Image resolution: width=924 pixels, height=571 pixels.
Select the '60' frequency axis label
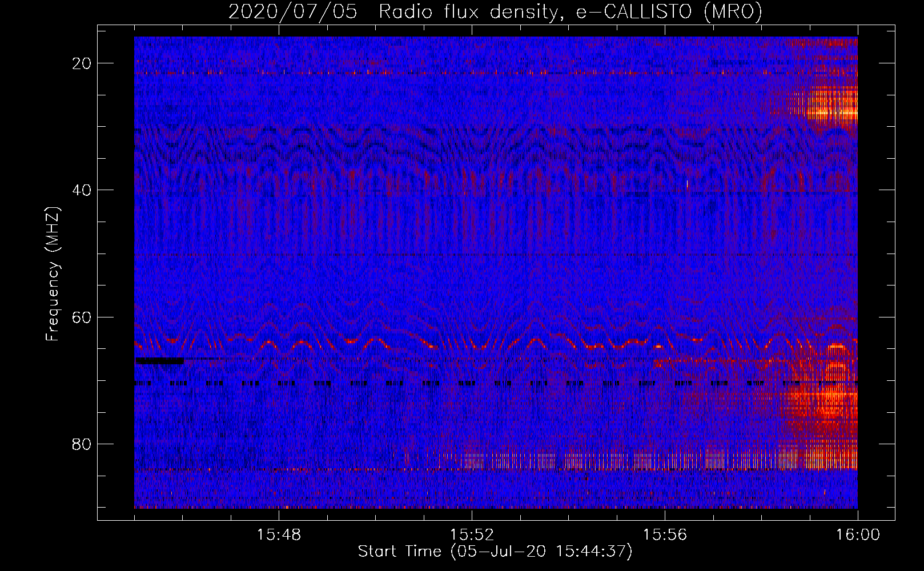[82, 317]
